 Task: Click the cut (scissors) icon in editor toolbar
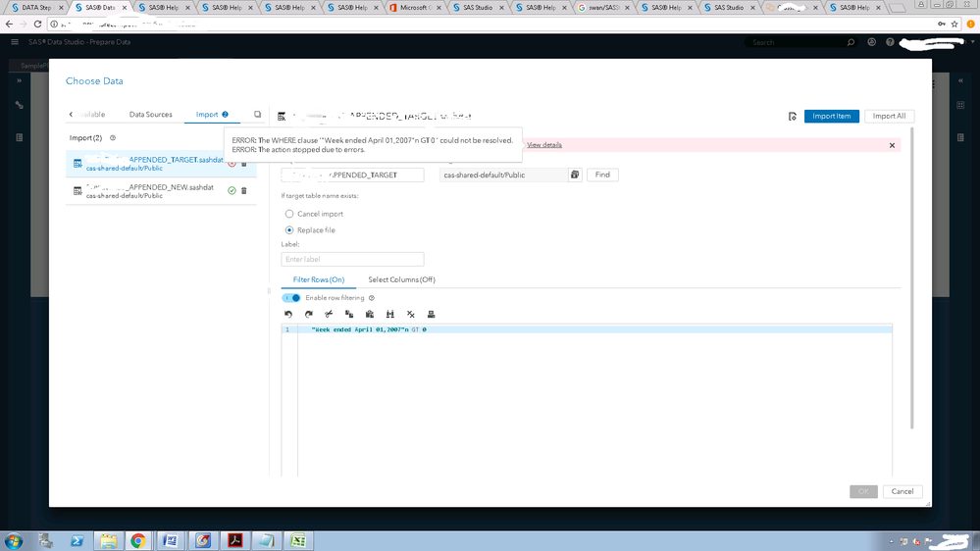[329, 315]
